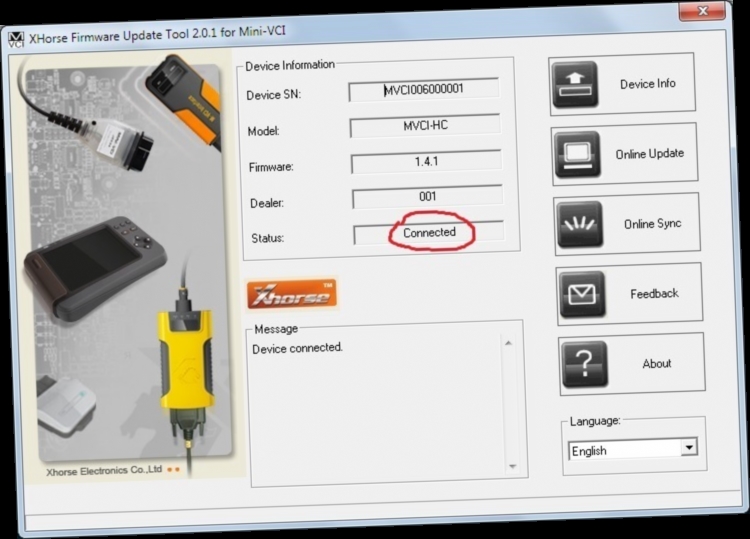The width and height of the screenshot is (750, 539).
Task: Click the Feedback envelope icon
Action: [582, 294]
